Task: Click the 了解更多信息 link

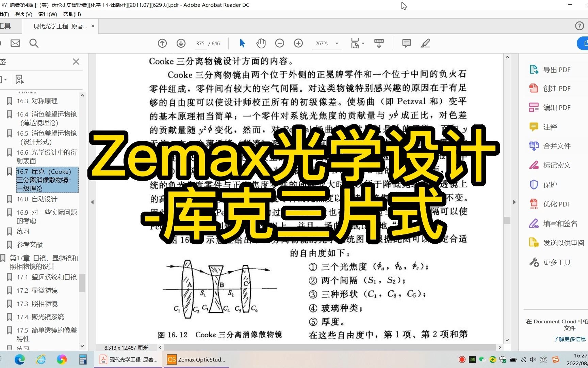Action: tap(569, 339)
